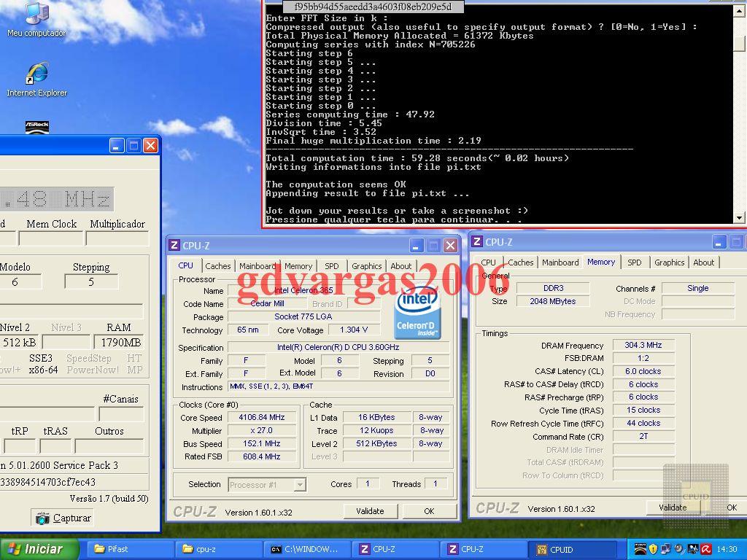The height and width of the screenshot is (560, 747).
Task: Open SPD tab in left CPU-Z window
Action: pos(332,266)
